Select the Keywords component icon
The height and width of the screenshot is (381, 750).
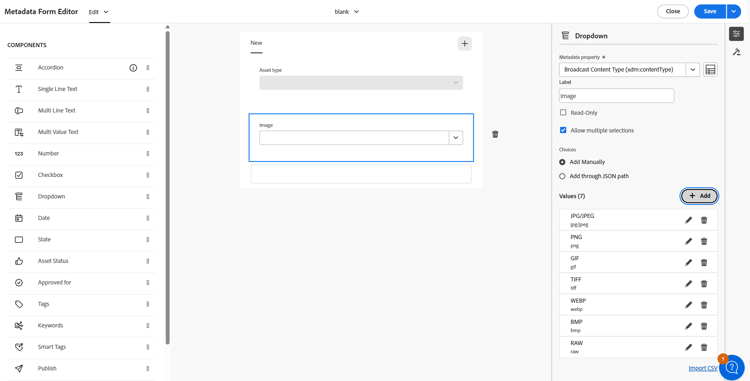tap(19, 326)
